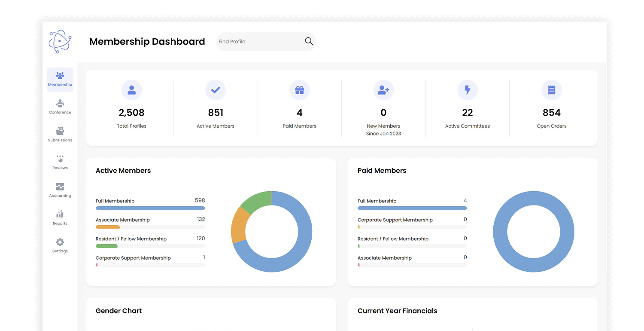The width and height of the screenshot is (644, 331).
Task: Click the blue Full Membership bar under Active Members
Action: [x=150, y=208]
